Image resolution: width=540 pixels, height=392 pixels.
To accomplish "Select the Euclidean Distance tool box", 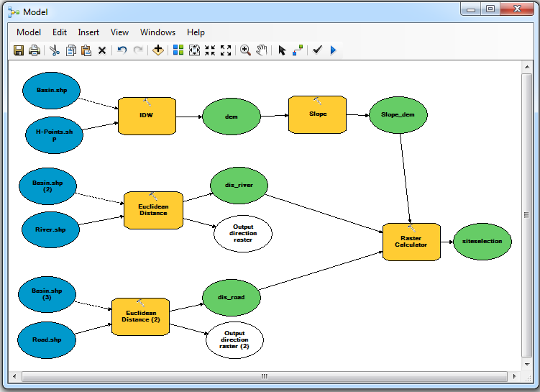I will point(153,210).
